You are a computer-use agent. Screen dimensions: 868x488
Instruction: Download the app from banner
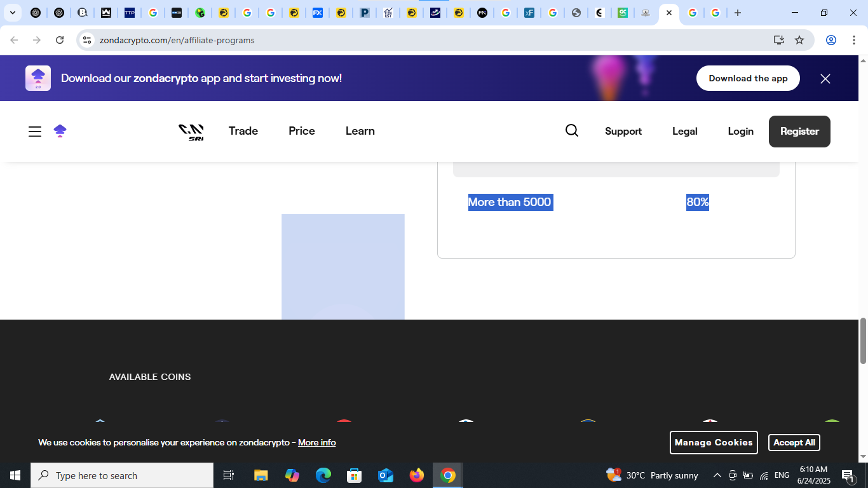pyautogui.click(x=748, y=78)
